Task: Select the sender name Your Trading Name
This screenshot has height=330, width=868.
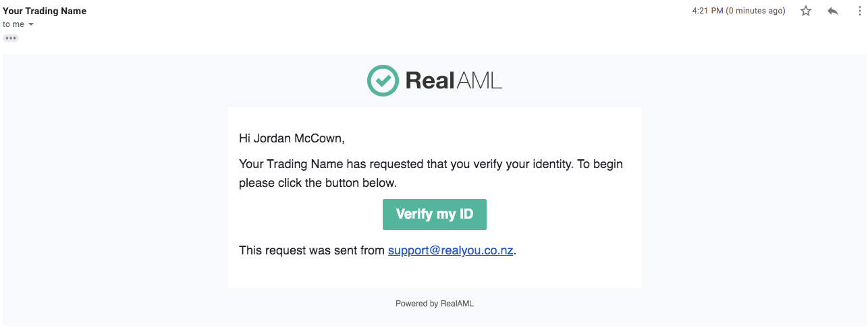Action: tap(45, 11)
